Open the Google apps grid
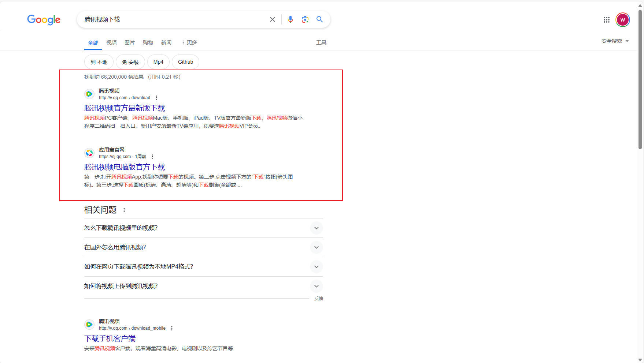Screen dimensions: 644x363 click(x=607, y=20)
